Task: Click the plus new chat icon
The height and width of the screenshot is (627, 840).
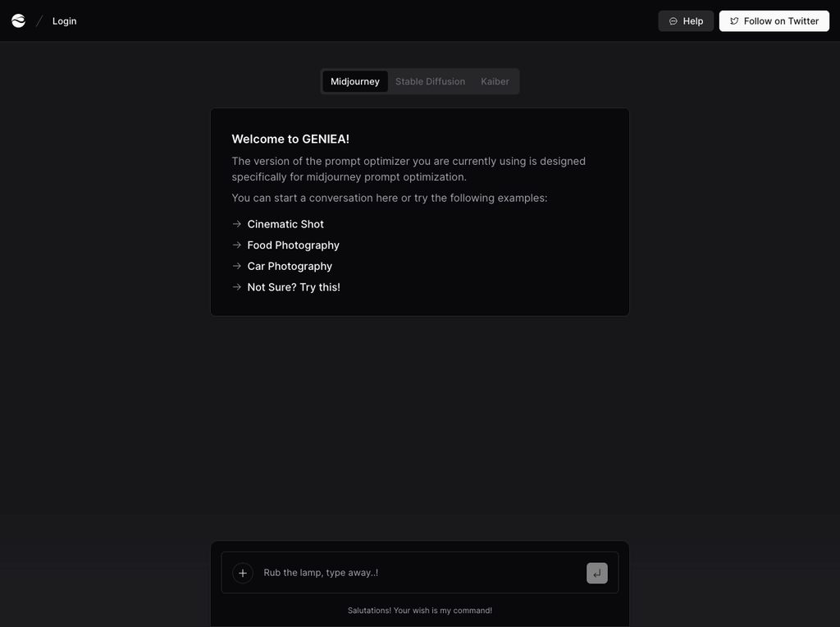Action: point(243,573)
